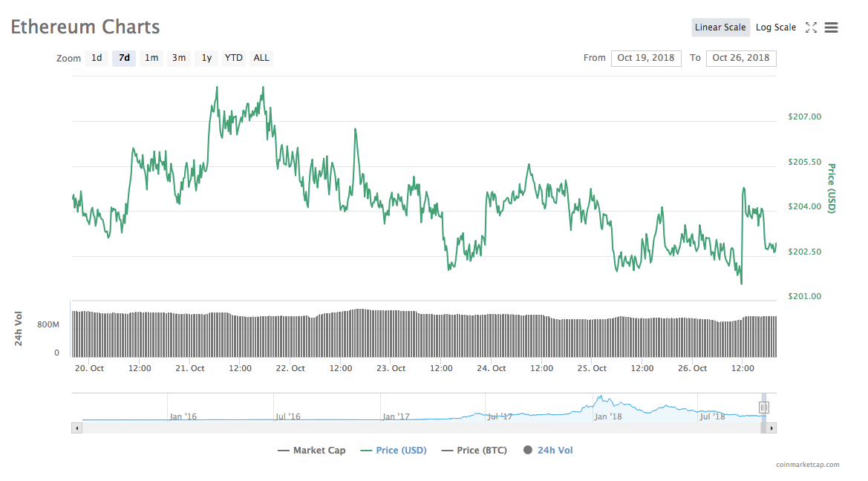
Task: Toggle 24h Vol series in legend
Action: point(548,451)
